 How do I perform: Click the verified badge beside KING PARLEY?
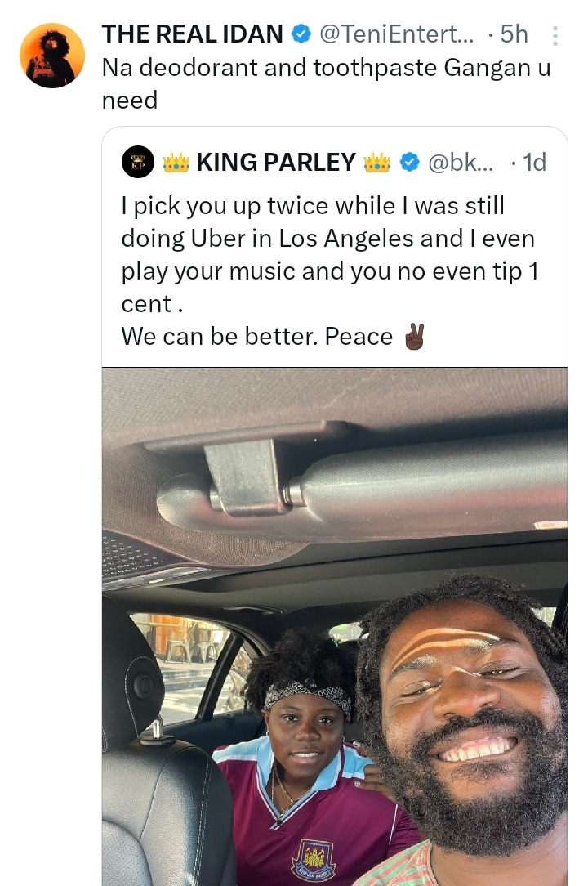[x=409, y=163]
